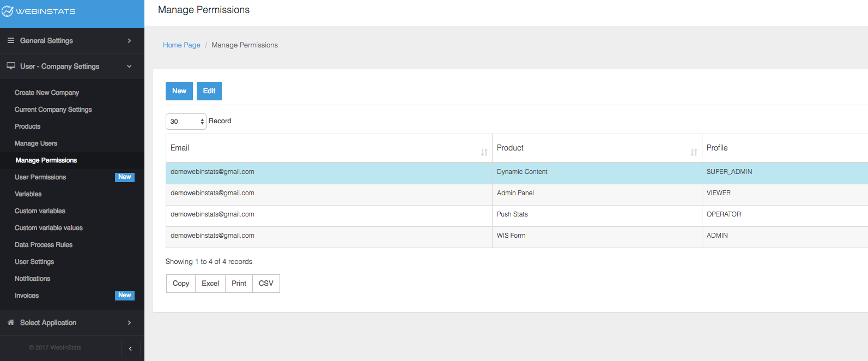The height and width of the screenshot is (361, 868).
Task: Click the Edit button
Action: (x=209, y=91)
